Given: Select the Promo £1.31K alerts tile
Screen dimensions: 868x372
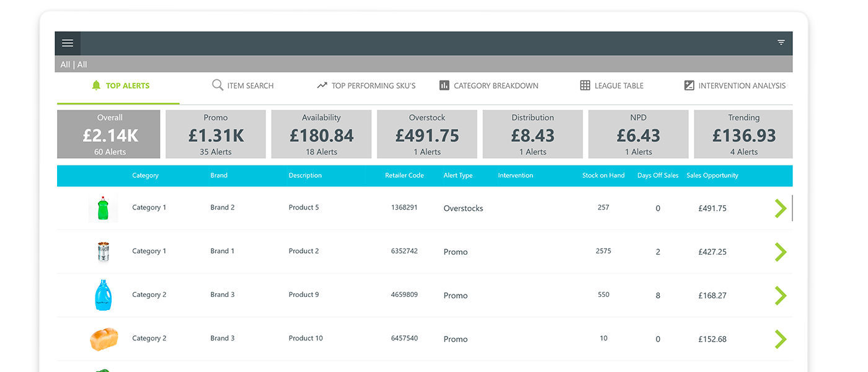Looking at the screenshot, I should tap(216, 135).
